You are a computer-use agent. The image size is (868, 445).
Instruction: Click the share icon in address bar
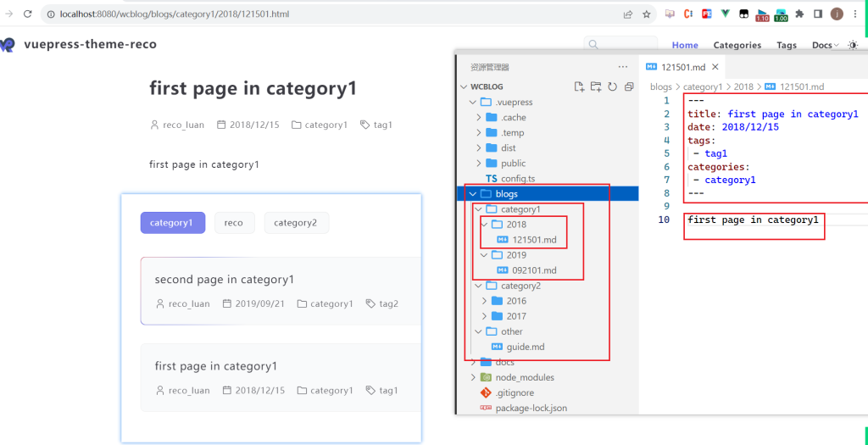[628, 14]
